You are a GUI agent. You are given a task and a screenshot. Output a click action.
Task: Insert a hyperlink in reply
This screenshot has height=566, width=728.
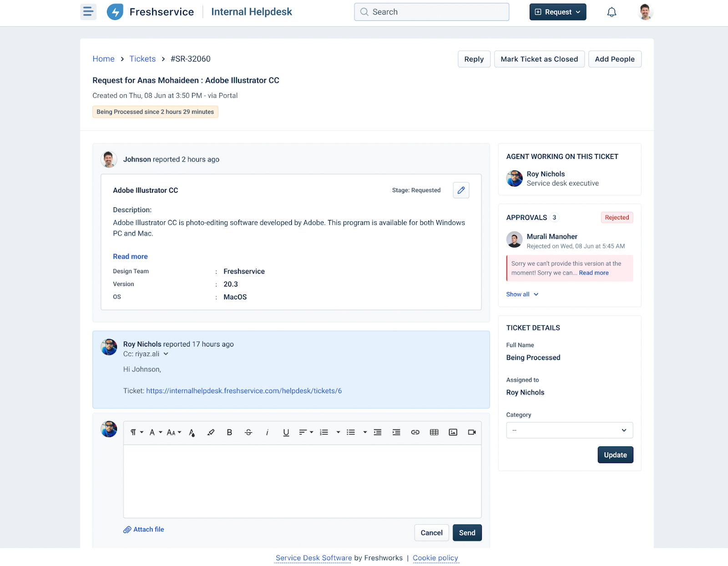(415, 432)
